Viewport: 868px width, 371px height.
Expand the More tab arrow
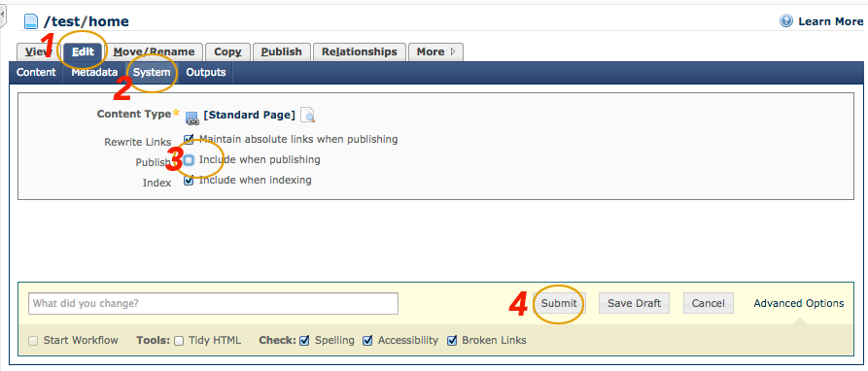(453, 52)
